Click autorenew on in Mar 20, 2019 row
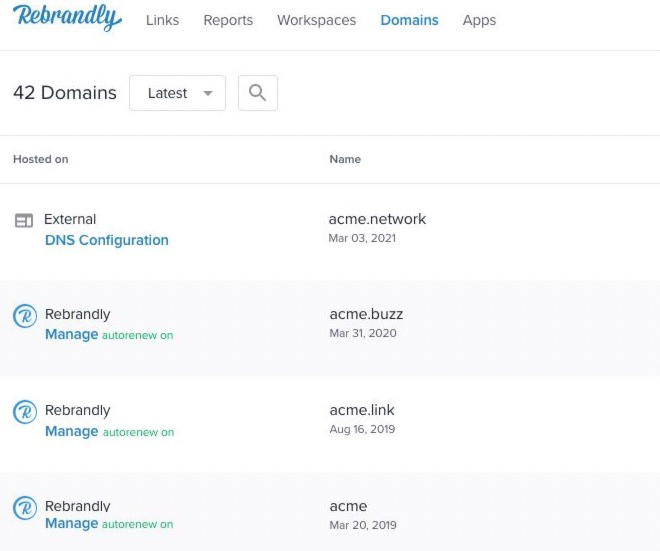This screenshot has width=660, height=551. click(138, 524)
